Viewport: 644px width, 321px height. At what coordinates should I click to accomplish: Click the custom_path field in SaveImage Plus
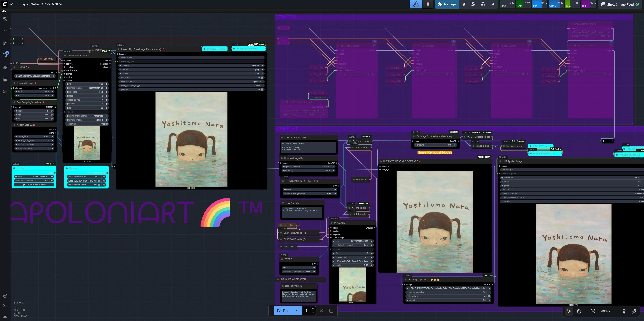pyautogui.click(x=192, y=58)
